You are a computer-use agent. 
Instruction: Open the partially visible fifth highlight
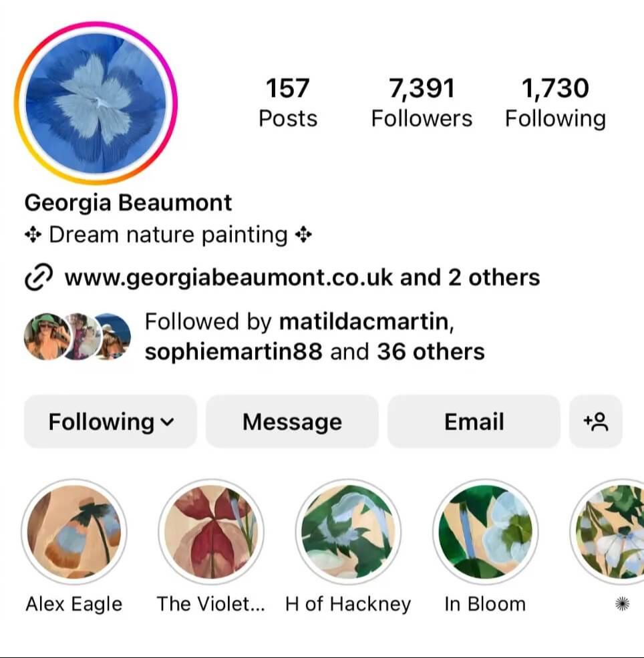tap(607, 532)
